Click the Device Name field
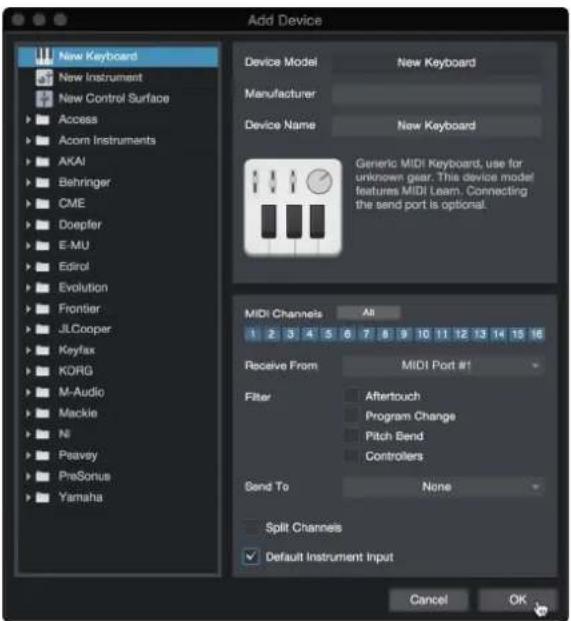571x621 pixels. (436, 125)
